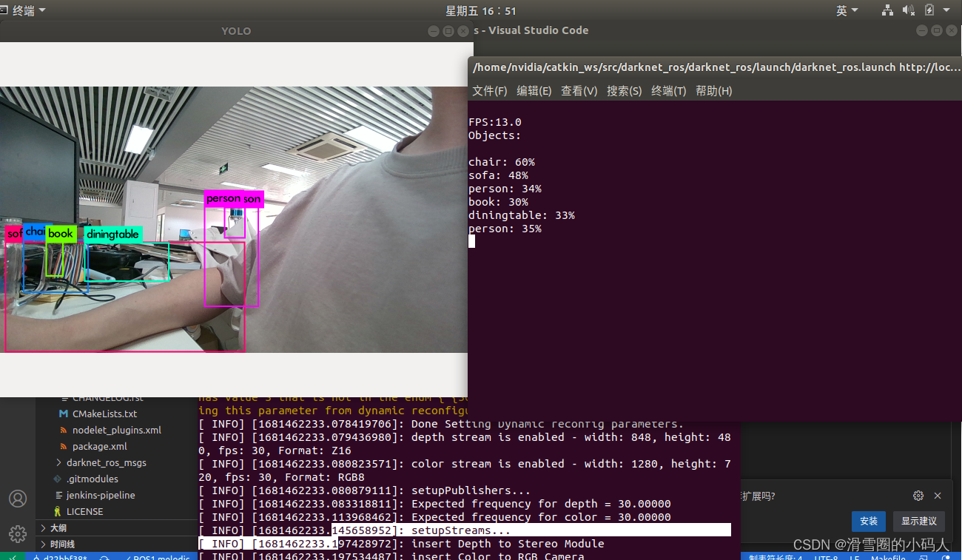962x560 pixels.
Task: Click the nodelet_plugins.xml RSS-style icon
Action: (x=64, y=430)
